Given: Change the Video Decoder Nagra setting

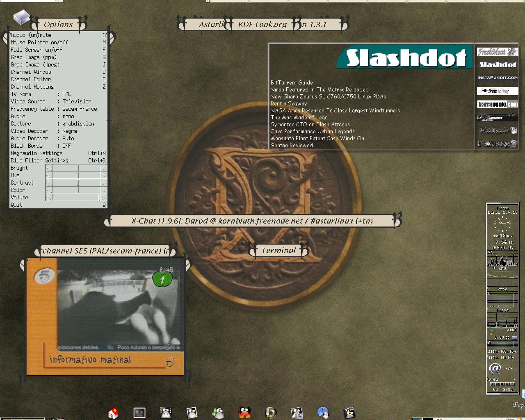Looking at the screenshot, I should pyautogui.click(x=58, y=131).
